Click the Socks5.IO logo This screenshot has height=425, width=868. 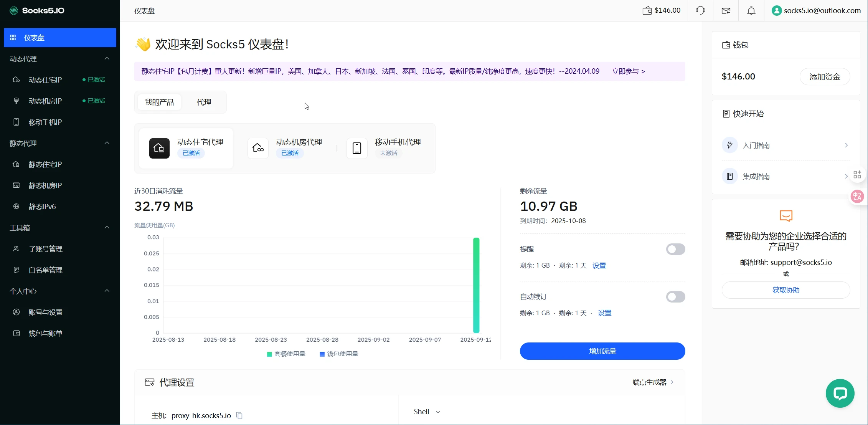point(37,10)
